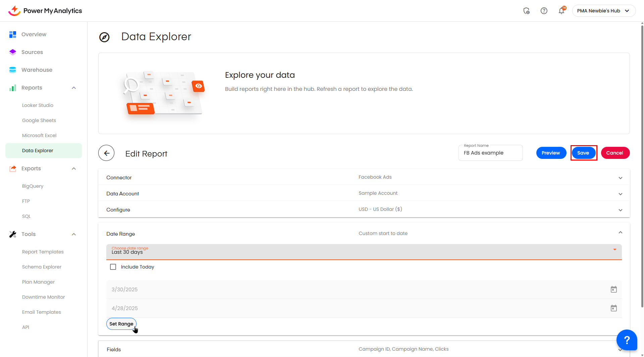Open Schema Explorer under Tools

42,267
